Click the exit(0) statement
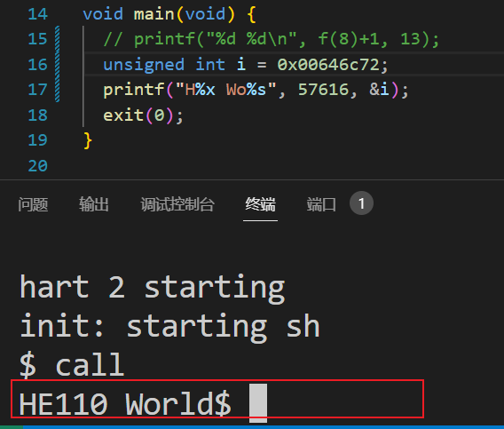The image size is (504, 429). point(143,115)
